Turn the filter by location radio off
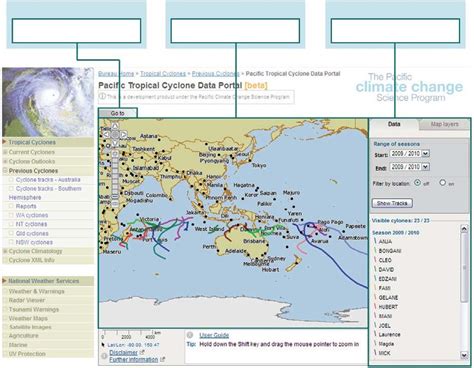Image resolution: width=474 pixels, height=368 pixels. (417, 183)
